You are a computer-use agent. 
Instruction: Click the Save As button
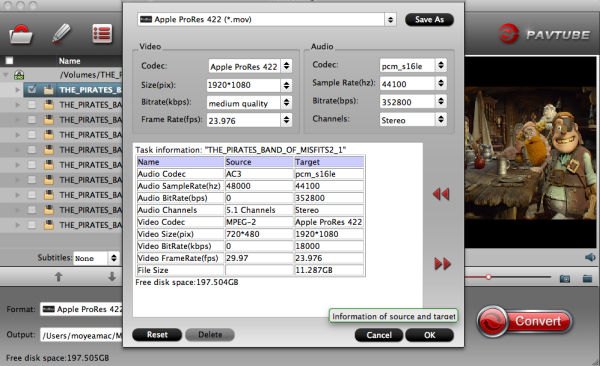click(x=429, y=20)
